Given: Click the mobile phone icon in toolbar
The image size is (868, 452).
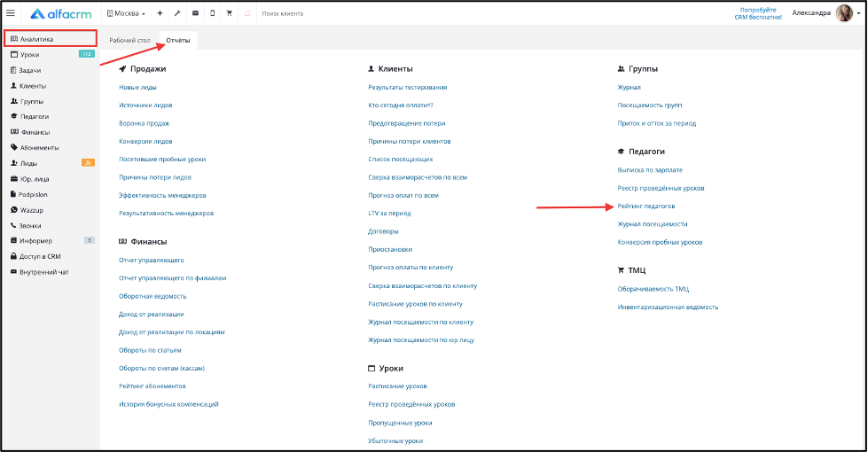Looking at the screenshot, I should [213, 13].
